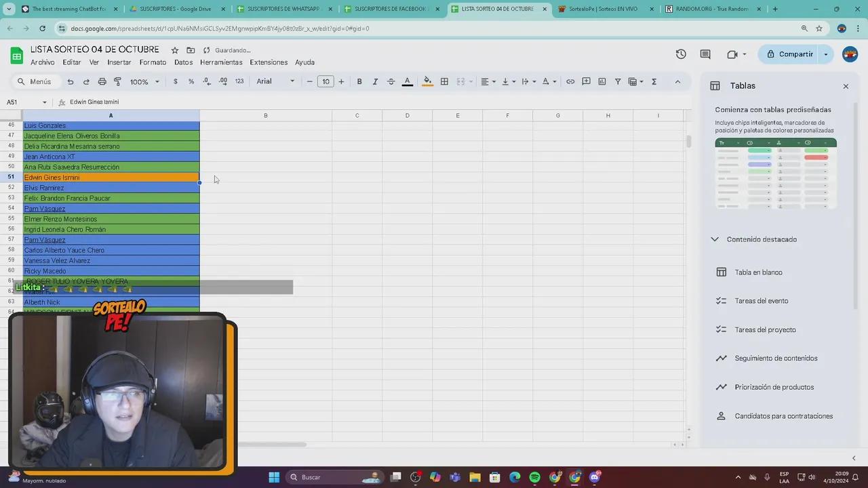This screenshot has height=488, width=868.
Task: Insert a chart from the toolbar
Action: coord(601,81)
